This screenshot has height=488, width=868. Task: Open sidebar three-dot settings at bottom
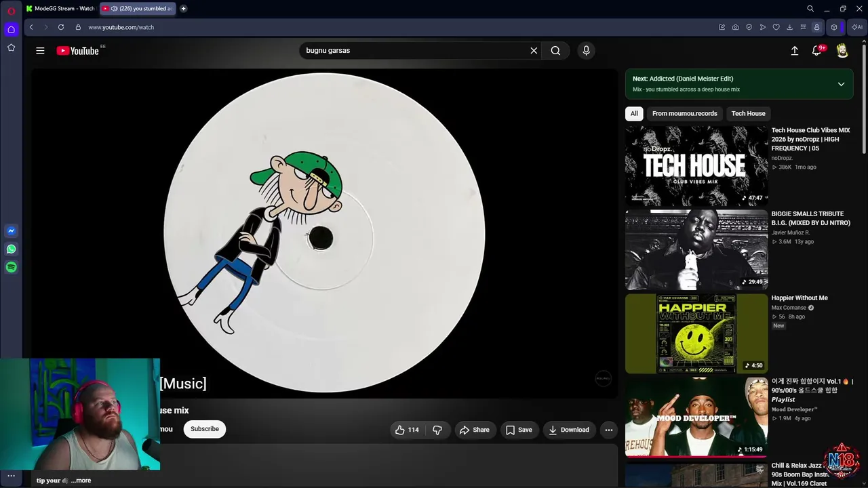pos(11,476)
